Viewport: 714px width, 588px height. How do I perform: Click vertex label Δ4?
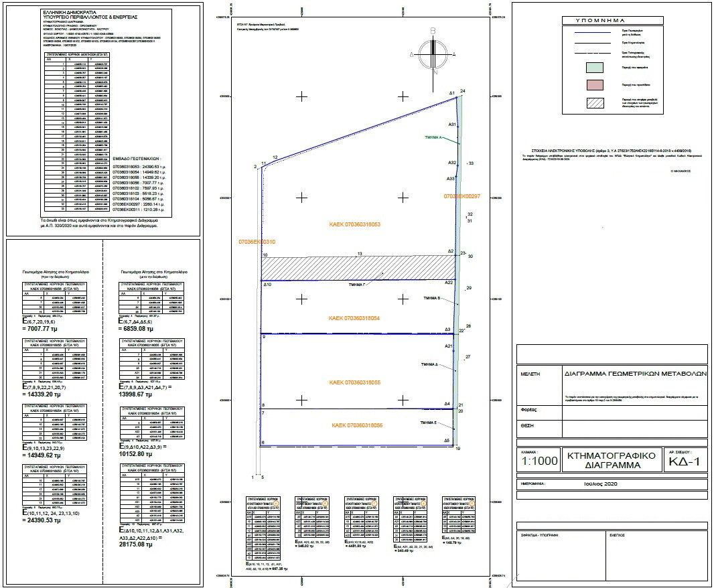(447, 404)
